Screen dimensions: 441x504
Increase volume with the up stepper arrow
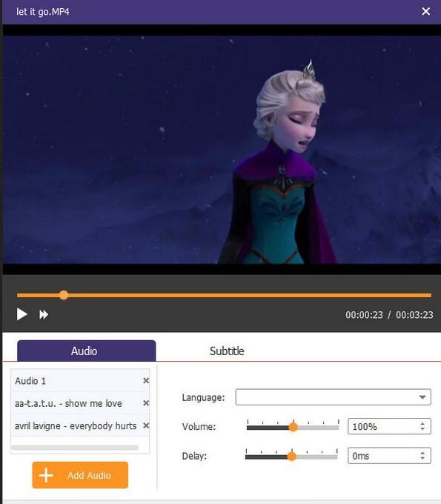click(x=422, y=424)
